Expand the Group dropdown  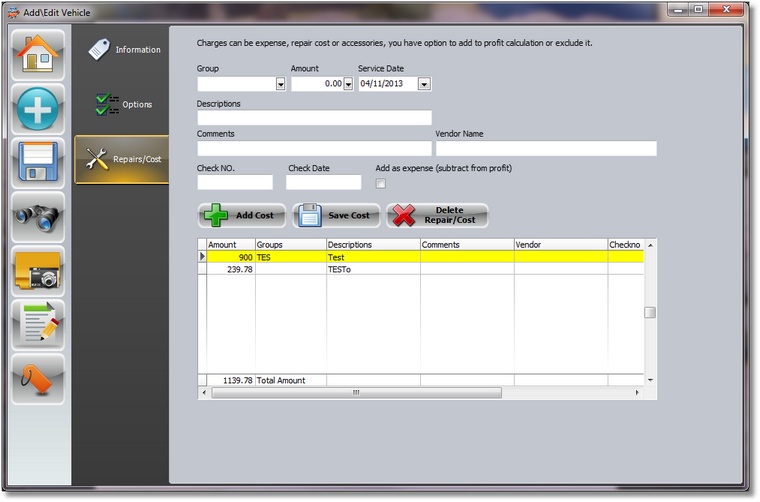click(x=281, y=84)
